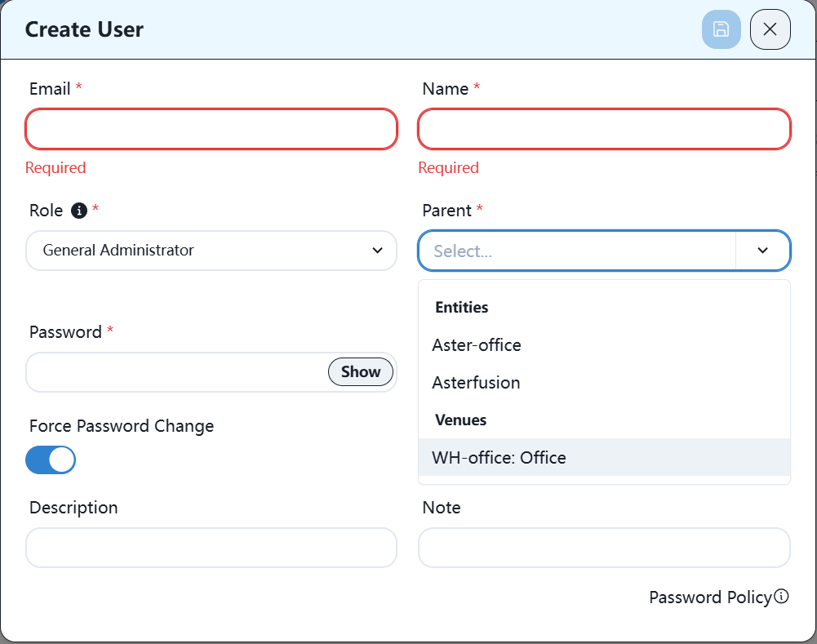817x644 pixels.
Task: Select WH-office: Office venue
Action: (499, 458)
